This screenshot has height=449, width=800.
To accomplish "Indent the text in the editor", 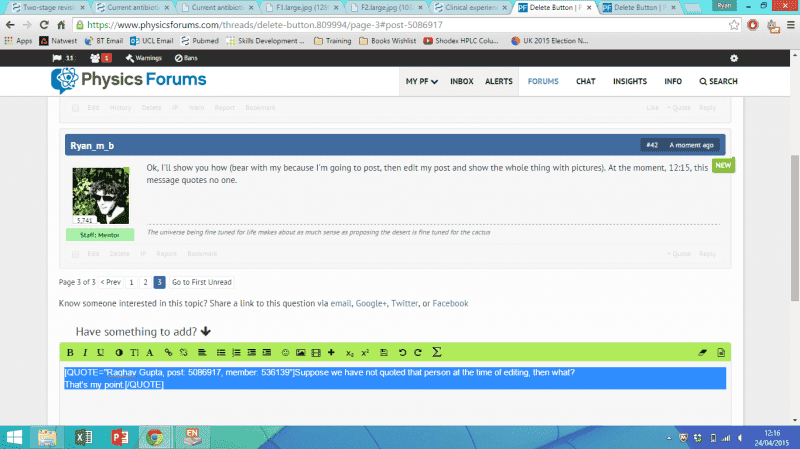I will click(x=267, y=353).
